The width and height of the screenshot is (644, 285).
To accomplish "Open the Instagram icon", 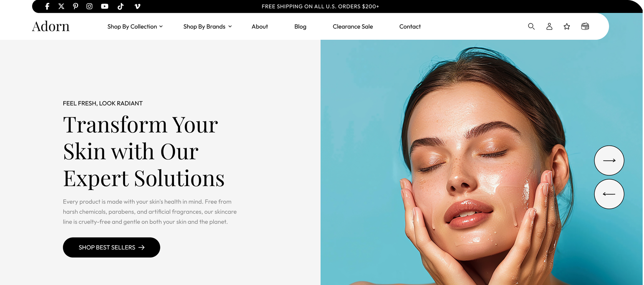I will (89, 6).
